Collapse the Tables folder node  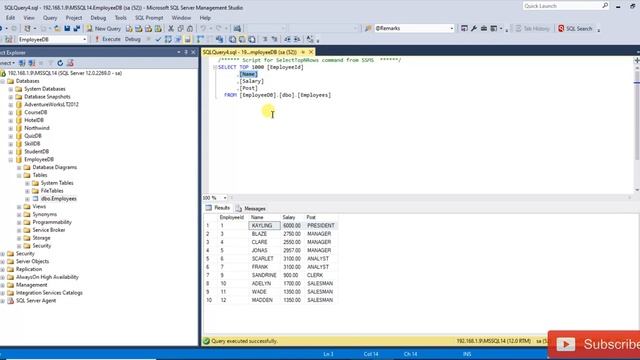(19, 175)
